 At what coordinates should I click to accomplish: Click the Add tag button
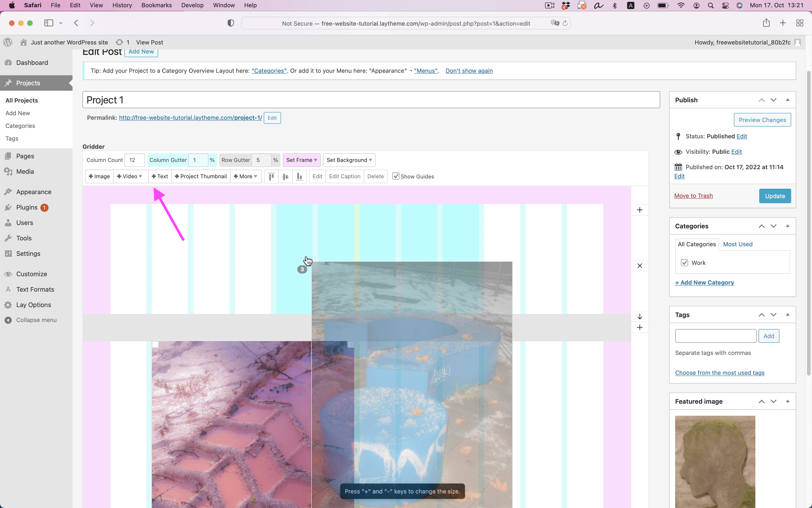tap(769, 336)
